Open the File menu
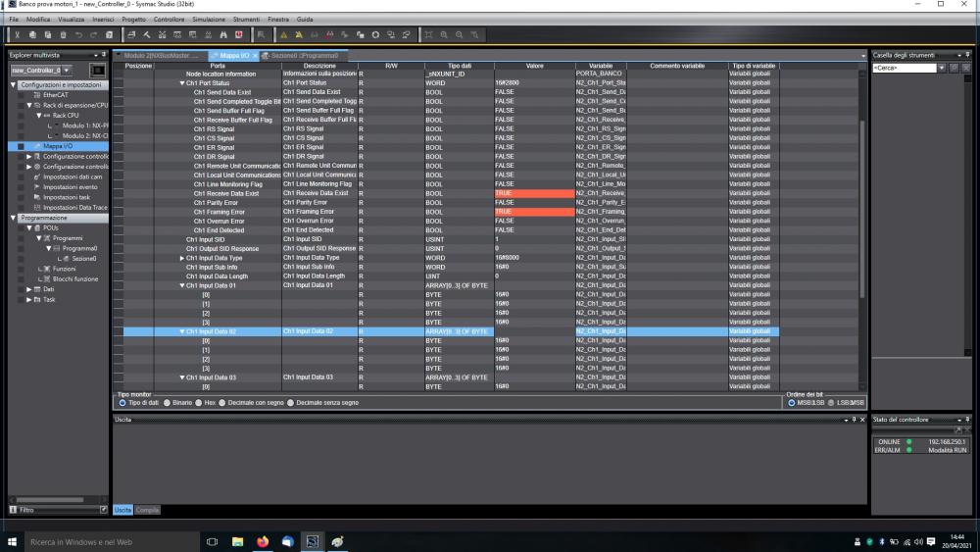The image size is (980, 552). [x=14, y=20]
